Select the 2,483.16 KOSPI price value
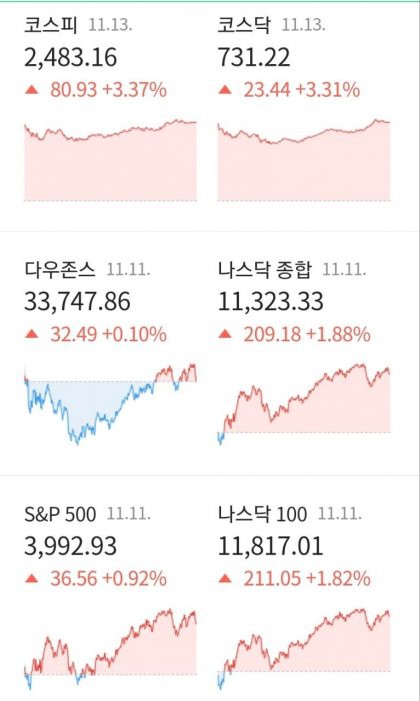Image resolution: width=420 pixels, height=701 pixels. (x=71, y=58)
